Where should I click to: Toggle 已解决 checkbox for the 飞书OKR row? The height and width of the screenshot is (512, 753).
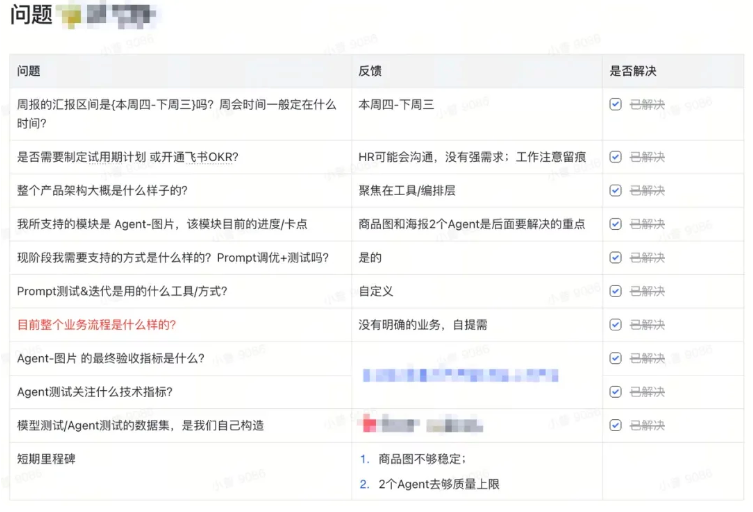click(x=616, y=157)
